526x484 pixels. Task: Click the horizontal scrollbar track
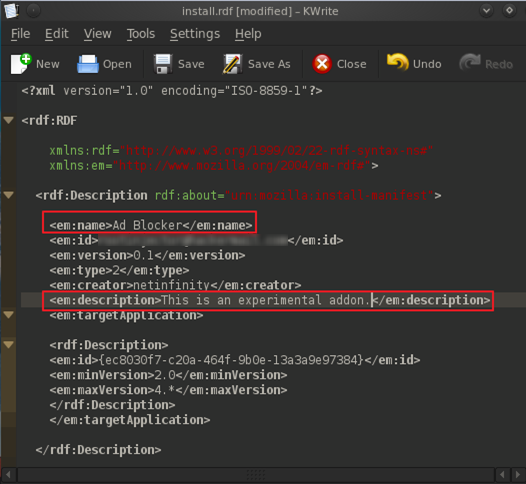[256, 475]
